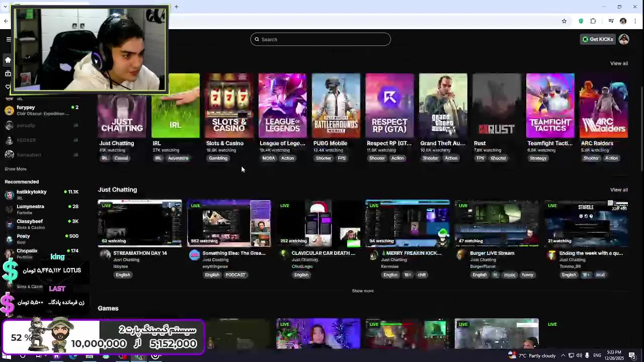Select the Strategy tag under Teamfight Tactics
644x362 pixels.
538,158
